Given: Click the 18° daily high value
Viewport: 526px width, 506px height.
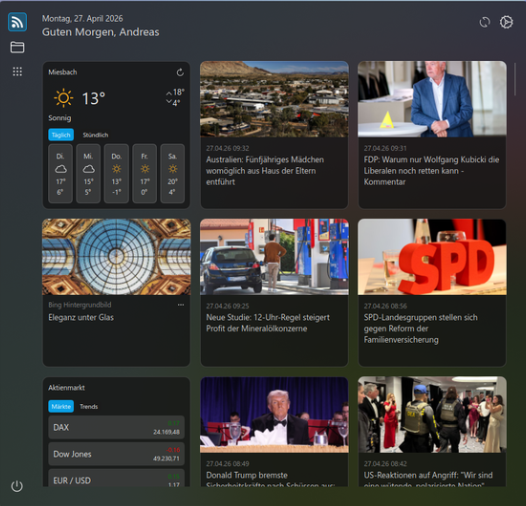Looking at the screenshot, I should (178, 92).
